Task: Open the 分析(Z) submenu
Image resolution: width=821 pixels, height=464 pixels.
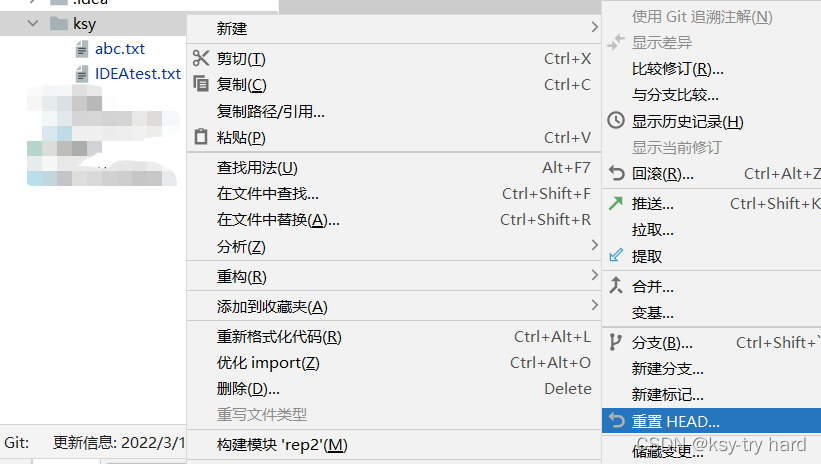Action: coord(394,246)
